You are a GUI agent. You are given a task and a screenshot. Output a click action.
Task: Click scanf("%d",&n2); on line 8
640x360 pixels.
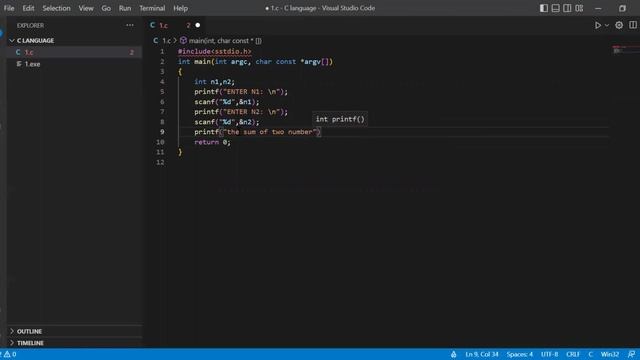coord(227,122)
